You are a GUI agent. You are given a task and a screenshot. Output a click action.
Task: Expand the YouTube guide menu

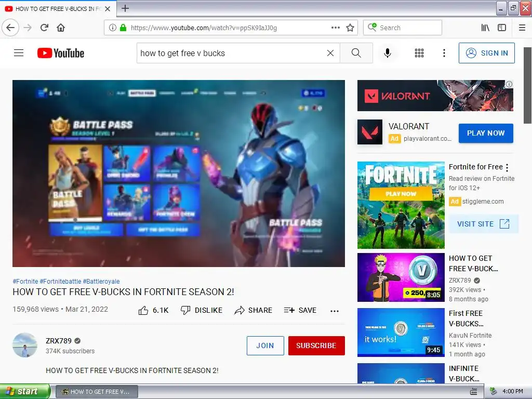point(19,53)
